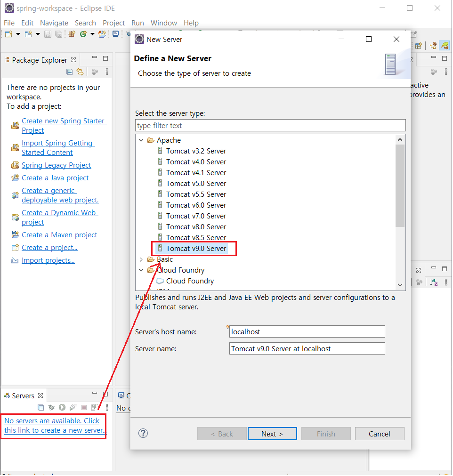The image size is (453, 476).
Task: Open the New Java Class dropdown arrow
Action: click(x=92, y=34)
